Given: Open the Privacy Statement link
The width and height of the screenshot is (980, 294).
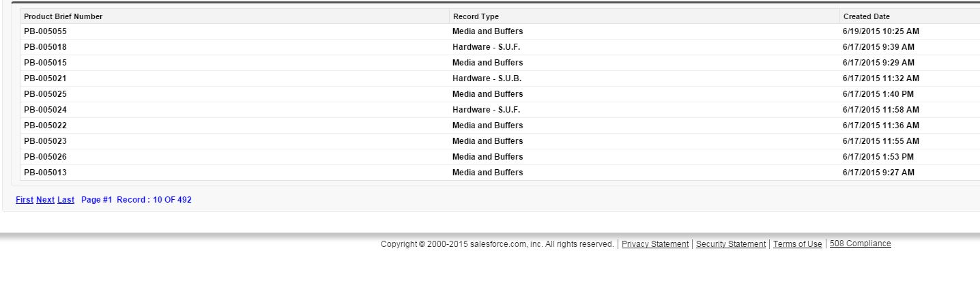Looking at the screenshot, I should click(654, 244).
